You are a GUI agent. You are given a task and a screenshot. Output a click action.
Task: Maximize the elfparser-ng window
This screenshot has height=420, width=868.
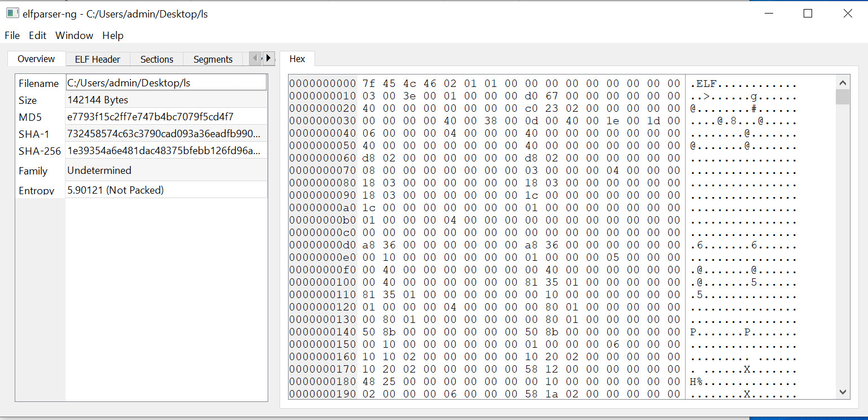[808, 14]
